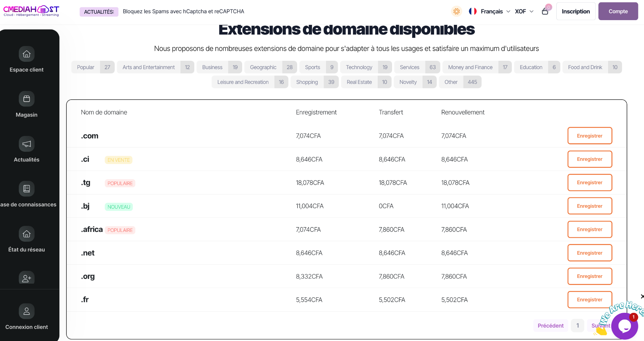Click Enregistrer for .org domain
This screenshot has height=341, width=644.
tap(590, 276)
